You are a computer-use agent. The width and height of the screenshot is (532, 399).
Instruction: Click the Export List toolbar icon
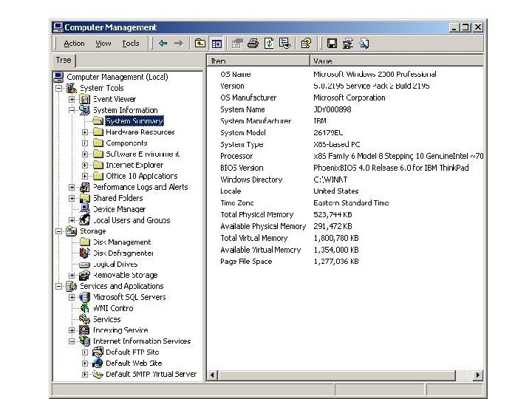click(284, 44)
